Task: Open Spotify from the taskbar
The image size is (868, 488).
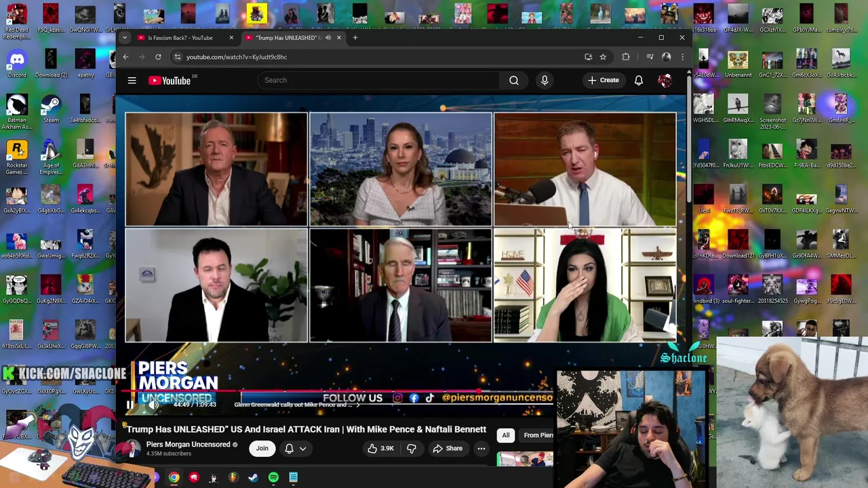Action: coord(273,477)
